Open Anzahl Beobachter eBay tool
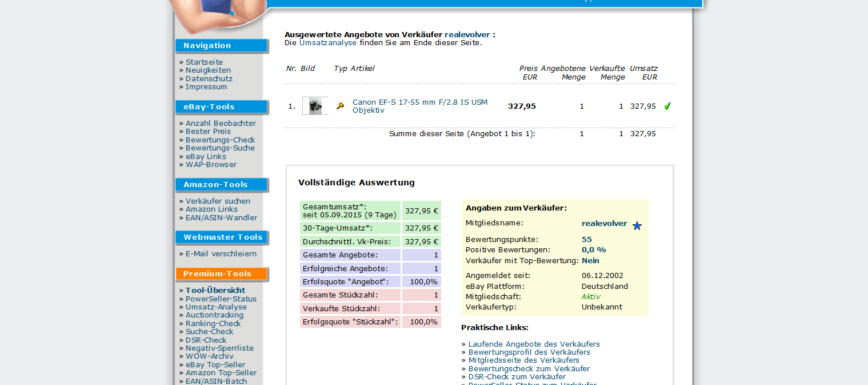This screenshot has width=868, height=385. (x=221, y=123)
